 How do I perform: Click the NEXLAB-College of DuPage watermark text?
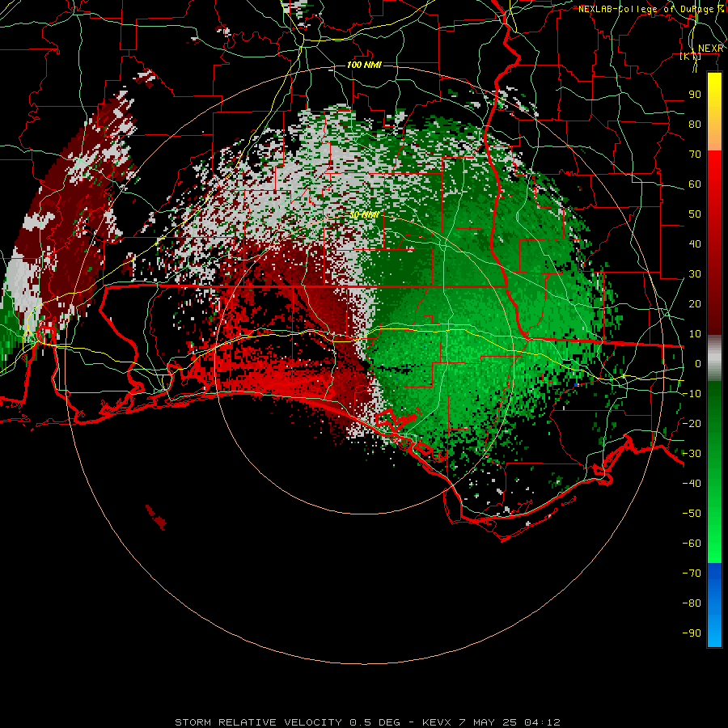point(650,9)
